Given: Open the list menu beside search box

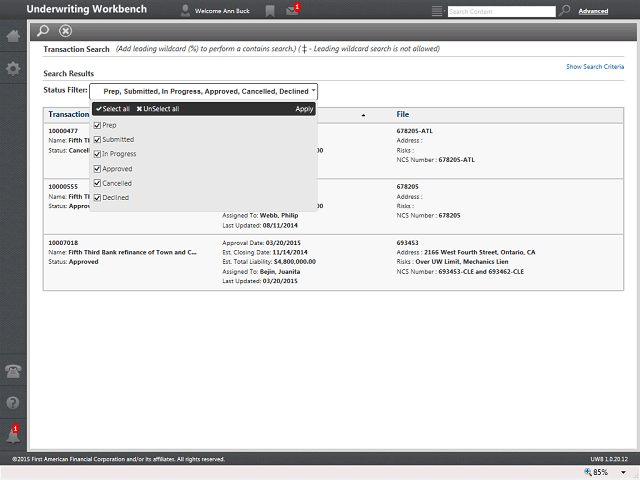Looking at the screenshot, I should (438, 11).
